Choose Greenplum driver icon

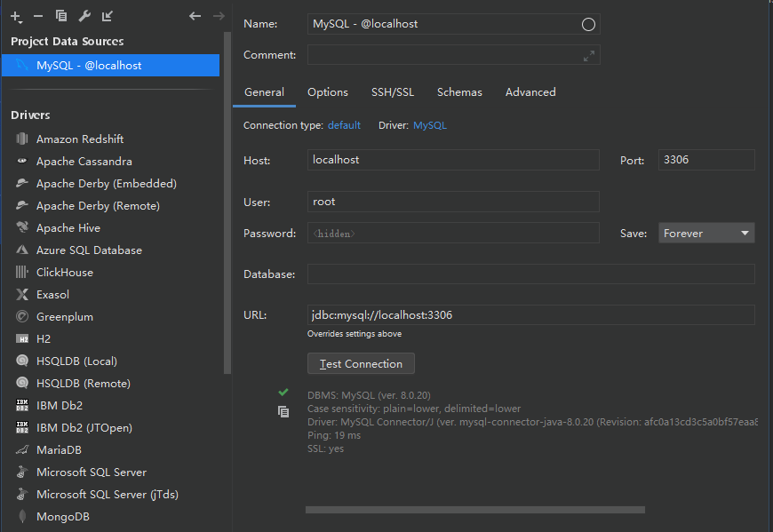coord(22,316)
